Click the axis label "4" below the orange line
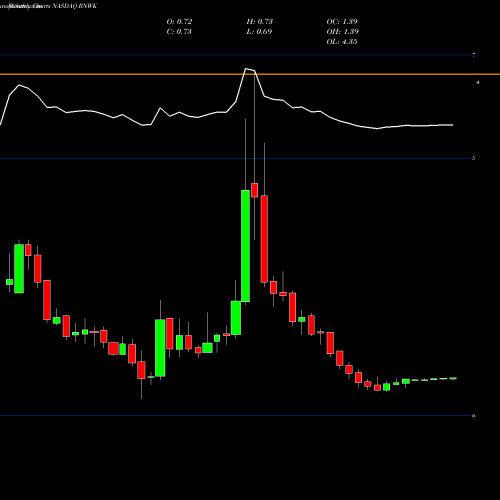 [x=478, y=82]
